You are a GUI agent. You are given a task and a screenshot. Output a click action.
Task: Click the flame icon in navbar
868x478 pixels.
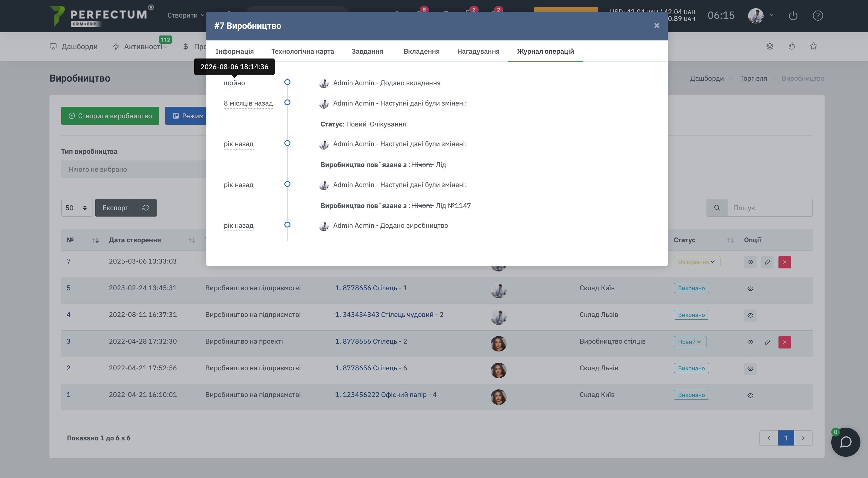tap(792, 46)
